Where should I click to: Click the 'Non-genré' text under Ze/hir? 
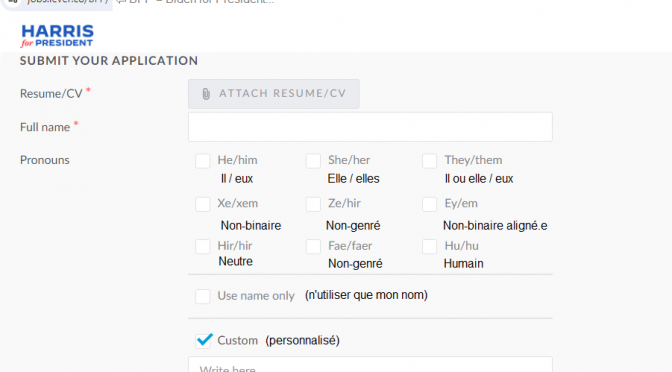(x=353, y=225)
